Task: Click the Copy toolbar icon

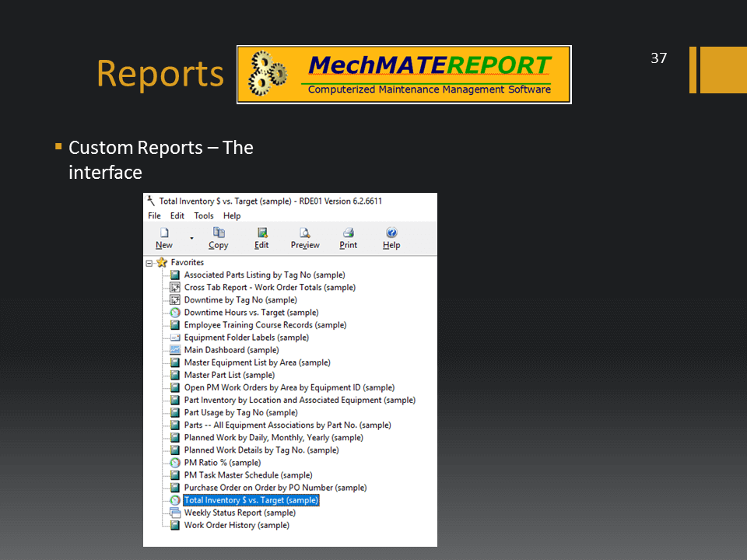Action: 219,233
